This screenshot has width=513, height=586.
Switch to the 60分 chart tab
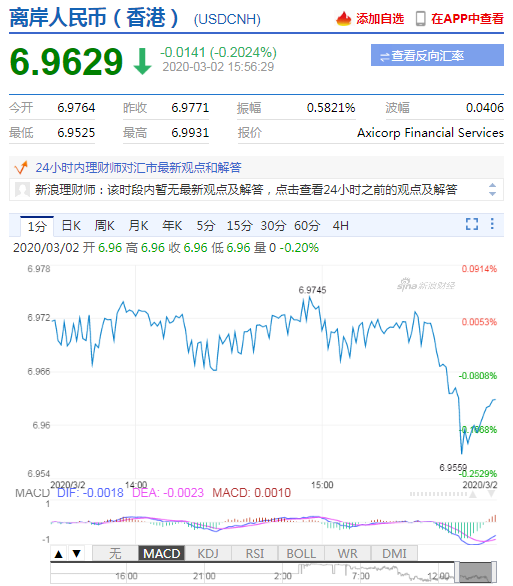(x=307, y=226)
